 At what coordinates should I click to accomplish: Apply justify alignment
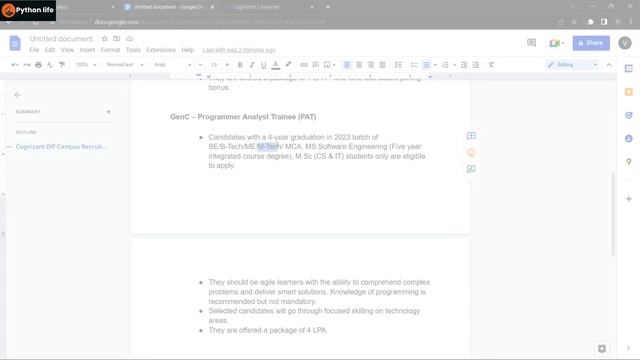point(382,65)
